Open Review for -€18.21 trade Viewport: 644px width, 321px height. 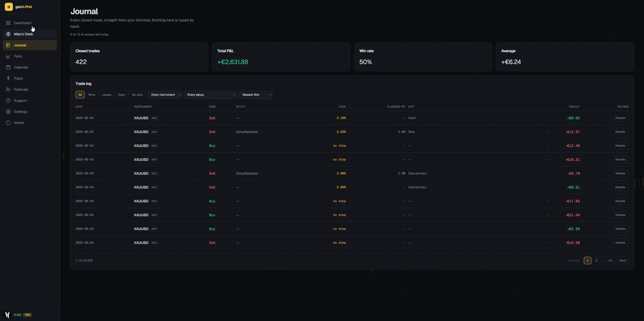click(x=620, y=160)
